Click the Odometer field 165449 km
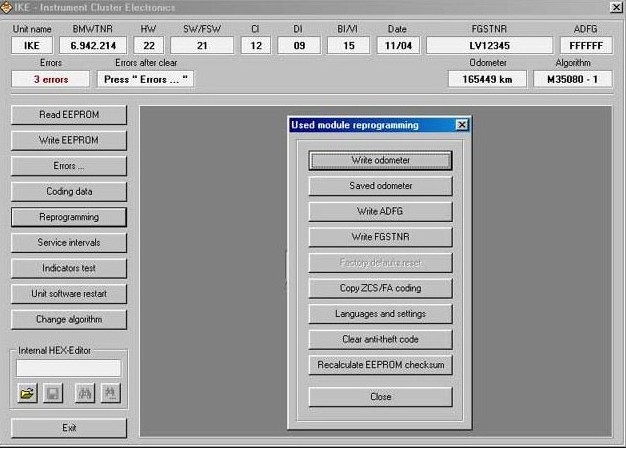This screenshot has height=449, width=626. (x=487, y=79)
